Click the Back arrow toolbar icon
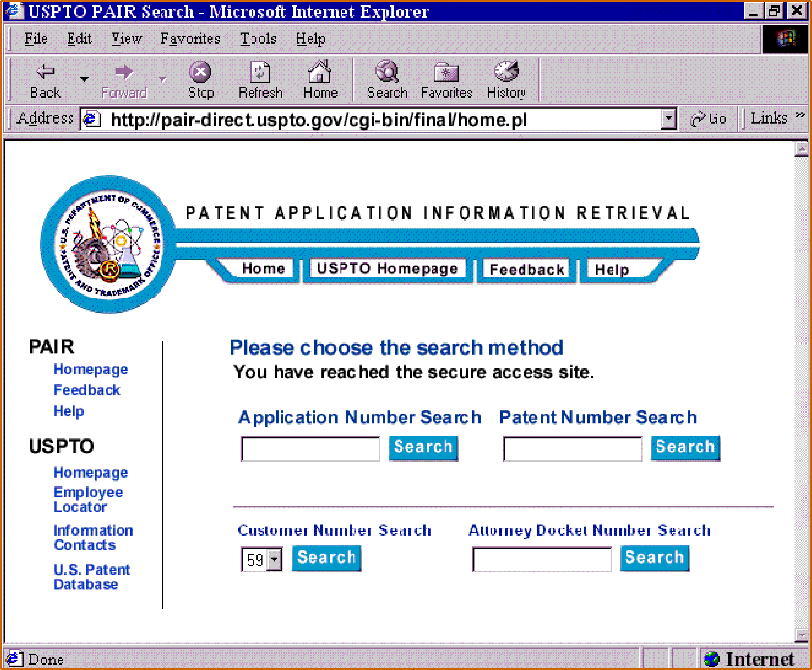Image resolution: width=812 pixels, height=670 pixels. pyautogui.click(x=46, y=72)
